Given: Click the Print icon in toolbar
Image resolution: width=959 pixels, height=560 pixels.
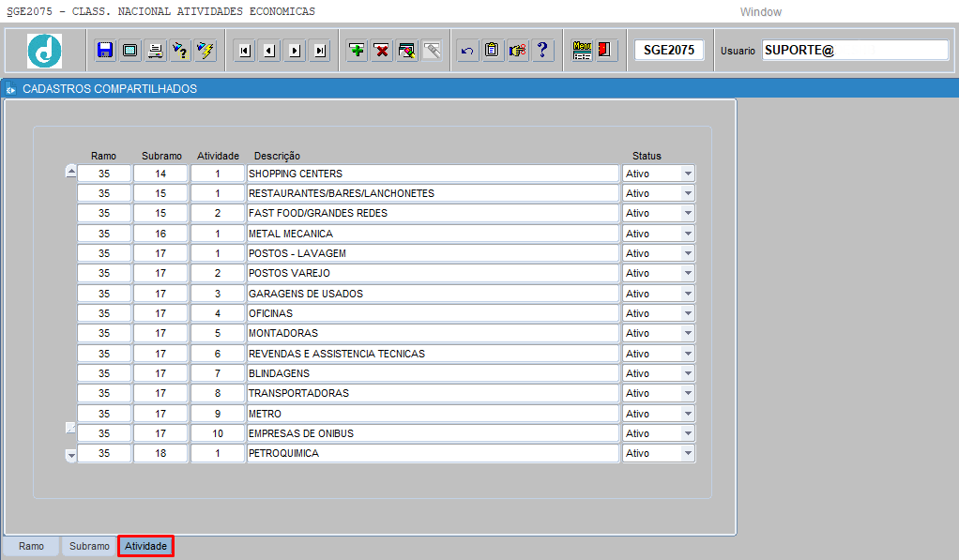Looking at the screenshot, I should (156, 51).
